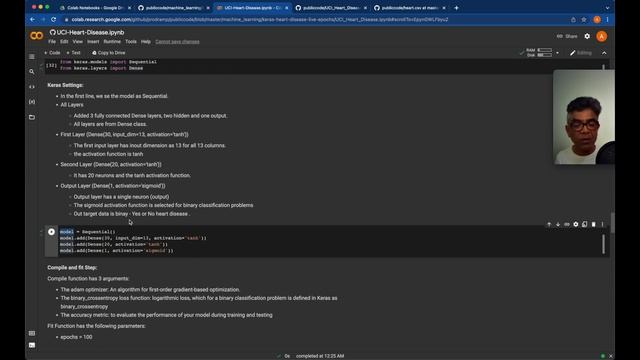Delete the selected cell with the trash icon
640x360 pixels.
(x=593, y=224)
